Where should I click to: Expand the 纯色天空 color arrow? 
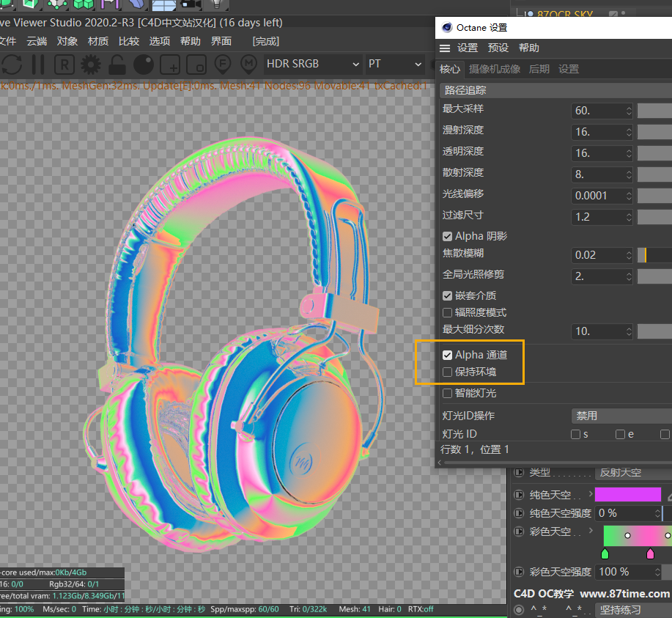coord(591,493)
